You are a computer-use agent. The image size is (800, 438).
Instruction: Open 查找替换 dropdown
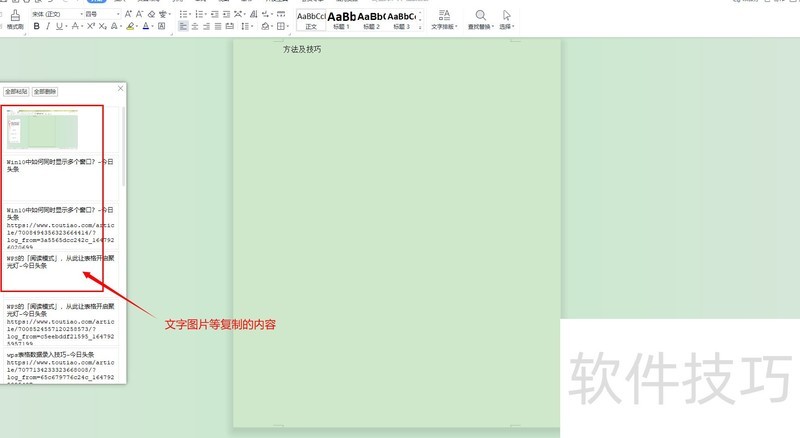[x=481, y=20]
